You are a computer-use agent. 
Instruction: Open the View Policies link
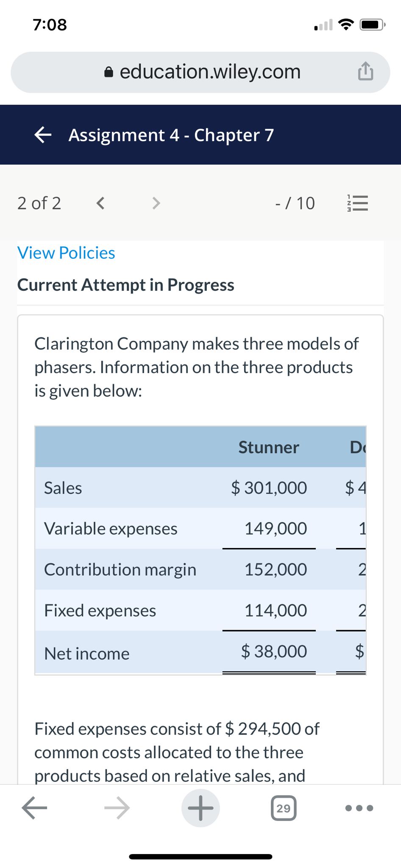point(66,253)
